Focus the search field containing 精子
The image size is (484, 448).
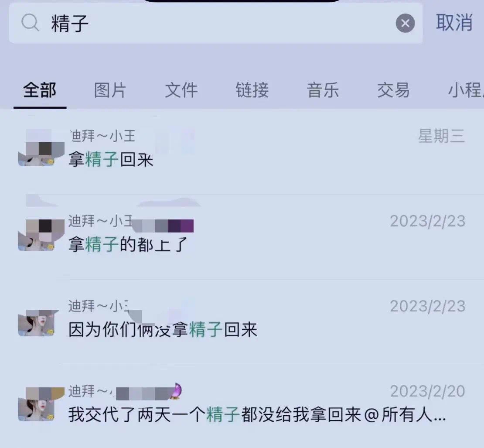(216, 23)
